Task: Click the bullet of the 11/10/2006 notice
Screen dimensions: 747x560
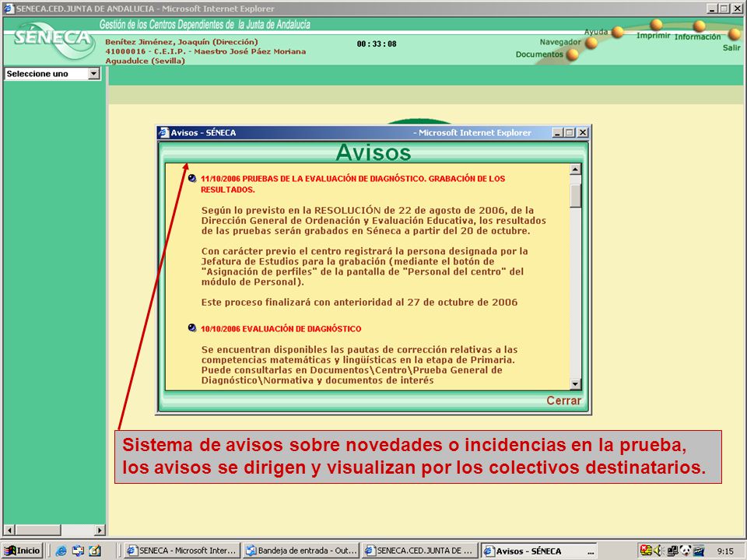Action: click(x=192, y=179)
